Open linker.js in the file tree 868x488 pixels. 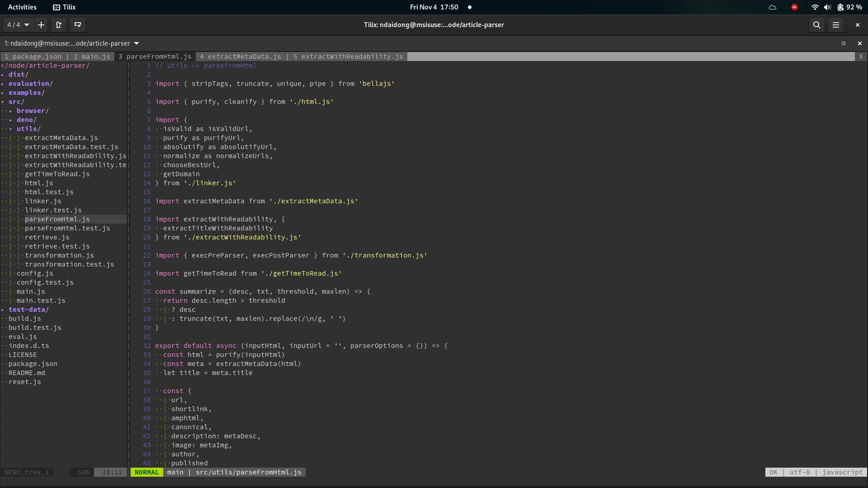pos(43,201)
